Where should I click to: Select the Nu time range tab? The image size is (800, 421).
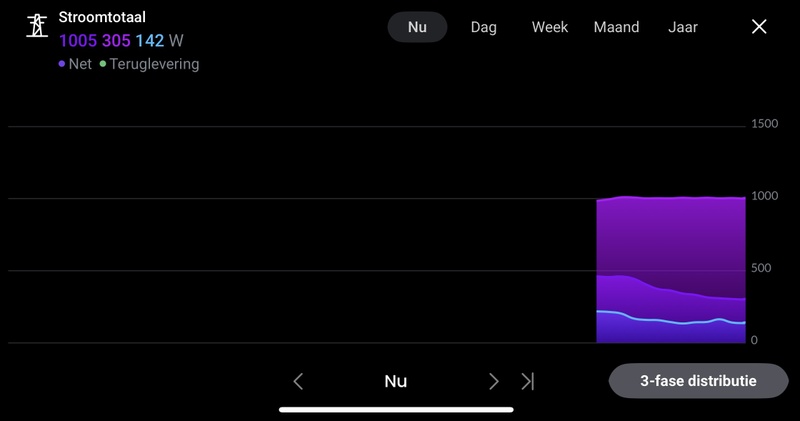417,27
